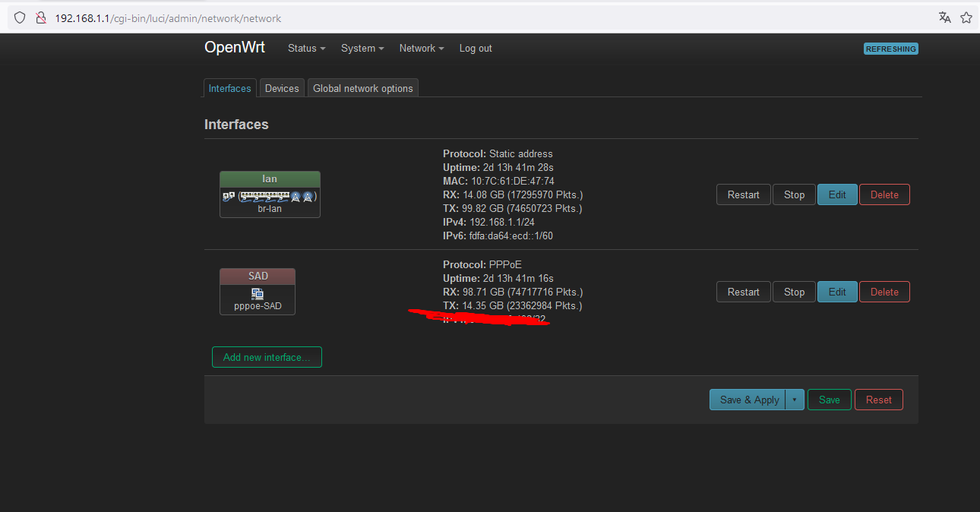Click the tracking protection shield icon
This screenshot has height=512, width=980.
[19, 17]
